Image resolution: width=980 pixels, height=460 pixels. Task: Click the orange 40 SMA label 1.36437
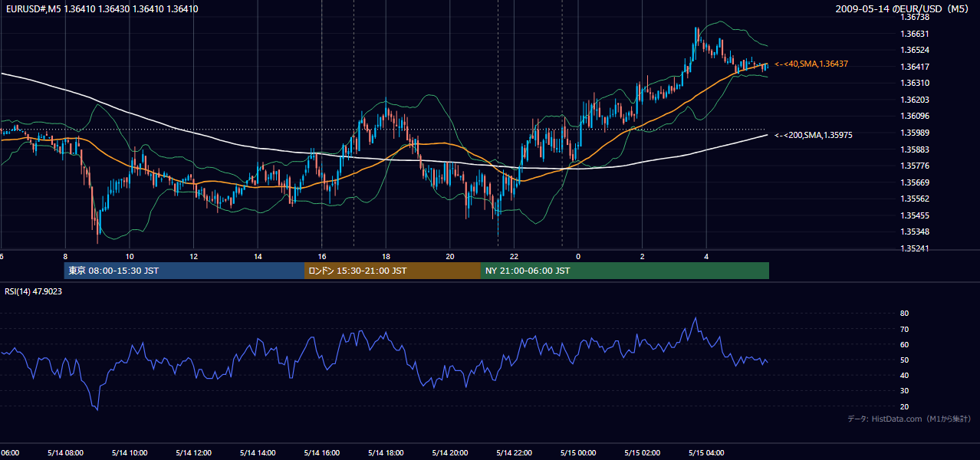point(811,64)
